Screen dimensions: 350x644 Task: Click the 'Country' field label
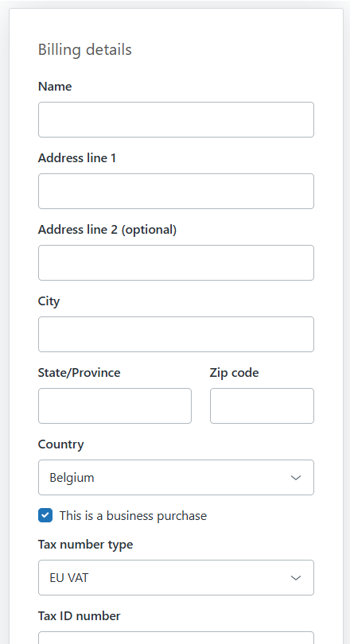[60, 444]
